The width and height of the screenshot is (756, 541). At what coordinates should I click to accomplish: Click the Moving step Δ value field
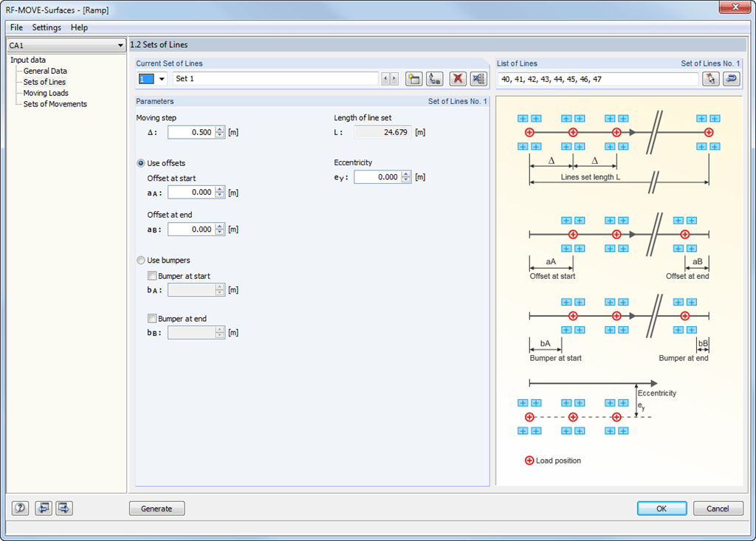click(x=191, y=132)
